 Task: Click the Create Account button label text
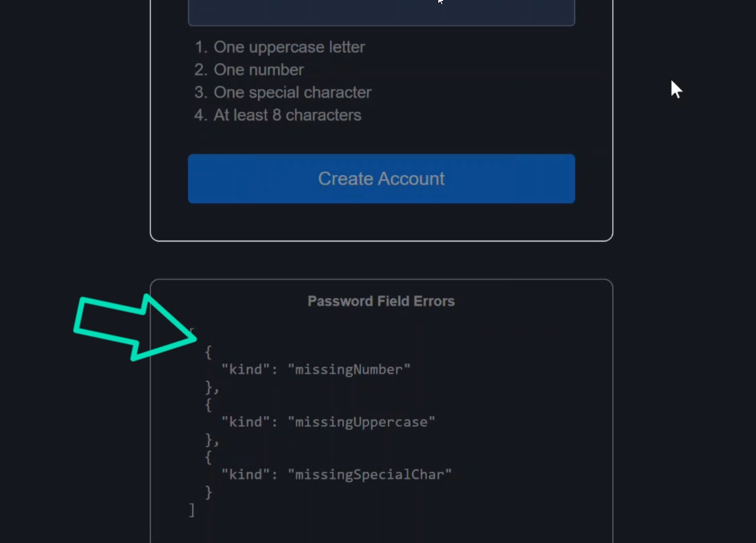point(381,179)
